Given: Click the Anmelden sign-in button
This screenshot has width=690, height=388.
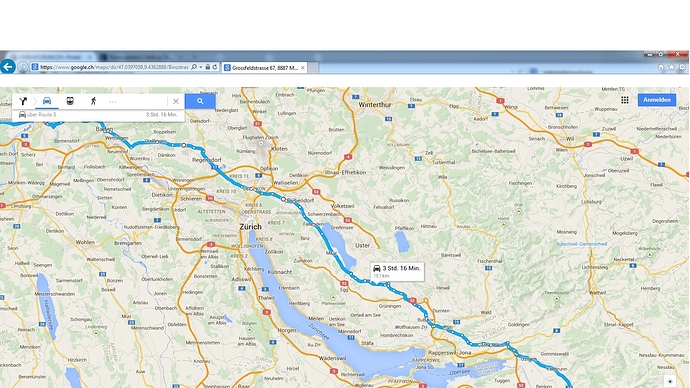Looking at the screenshot, I should [x=657, y=100].
